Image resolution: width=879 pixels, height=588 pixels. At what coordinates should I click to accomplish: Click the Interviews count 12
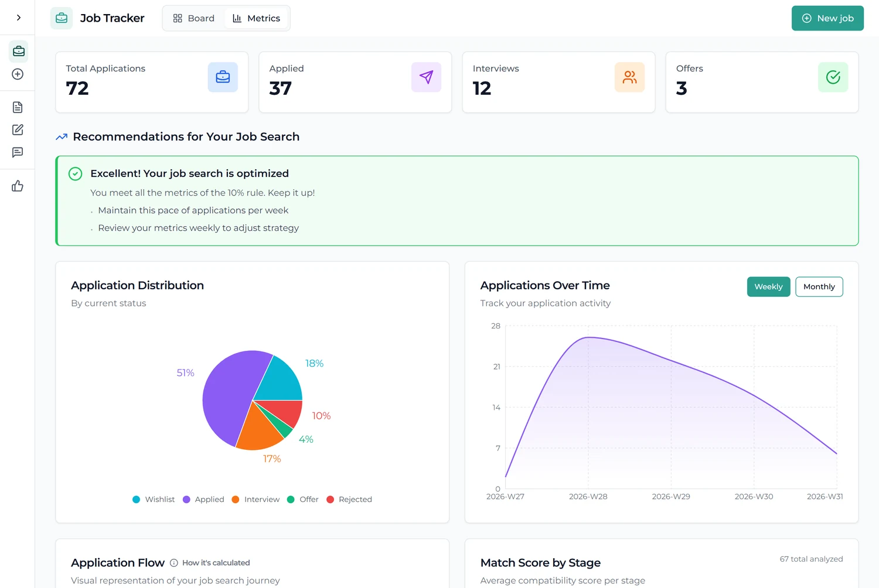pos(482,88)
